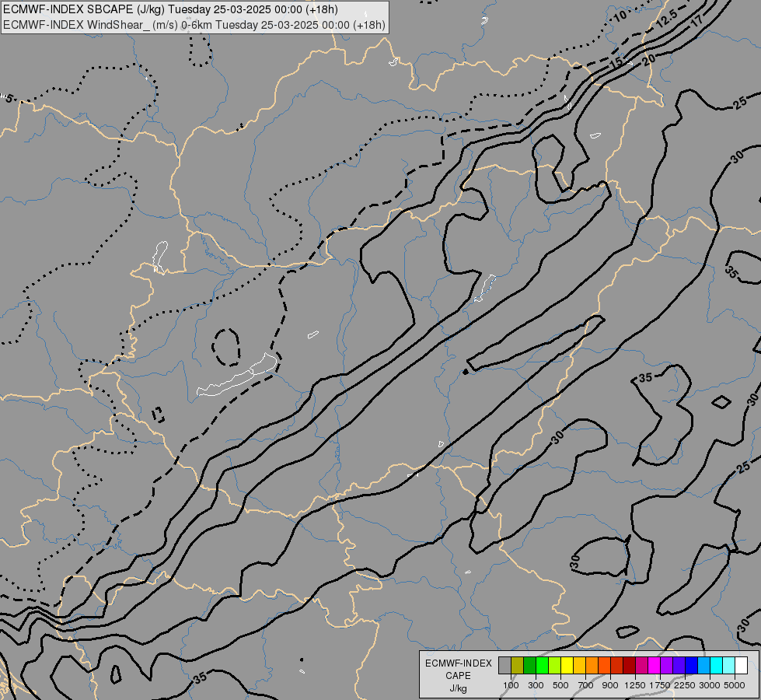Screen dimensions: 761x700
Task: Select the bright green legend swatch
Action: pos(542,665)
